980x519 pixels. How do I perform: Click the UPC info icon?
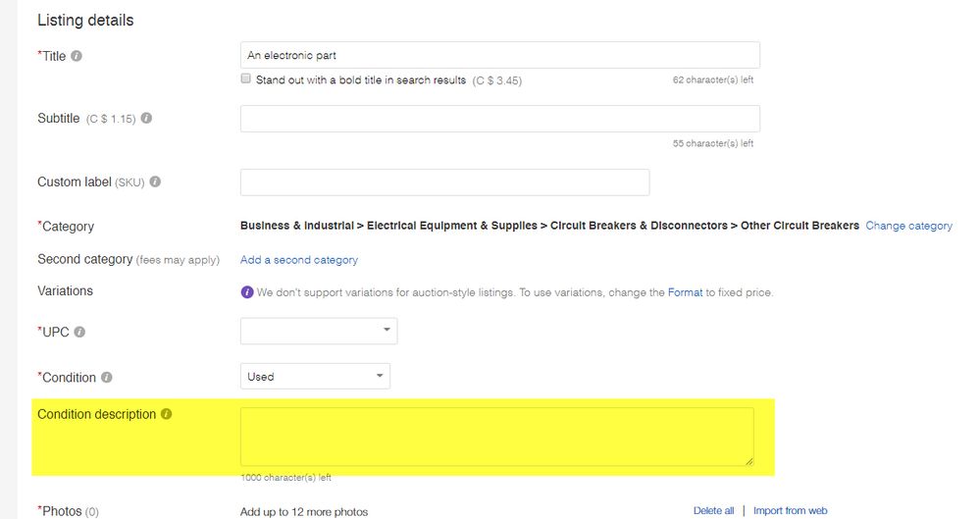[79, 332]
